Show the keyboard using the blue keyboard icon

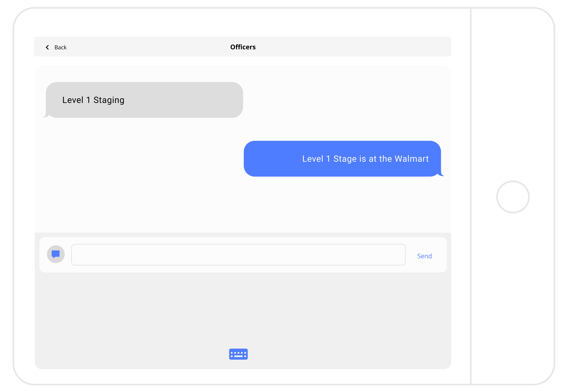coord(238,354)
